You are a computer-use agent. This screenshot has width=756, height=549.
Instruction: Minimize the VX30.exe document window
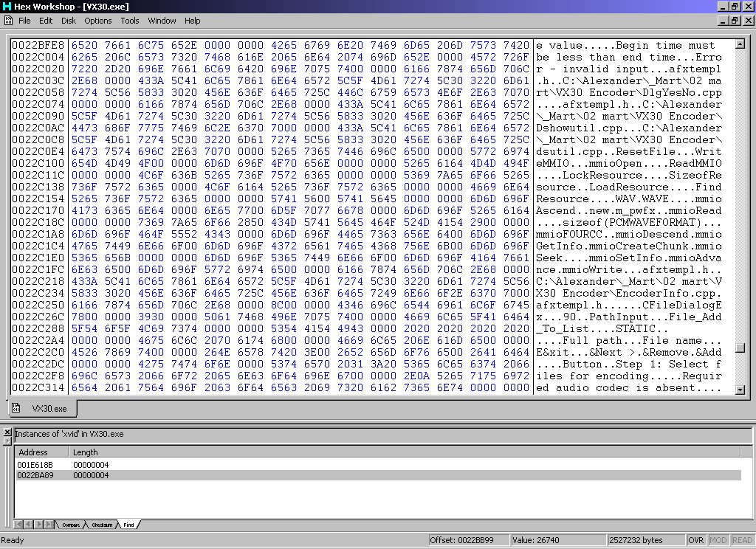click(x=724, y=21)
